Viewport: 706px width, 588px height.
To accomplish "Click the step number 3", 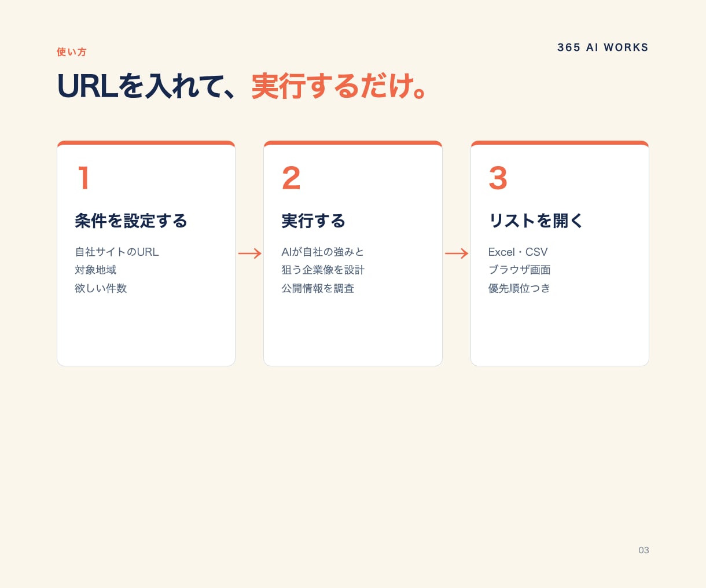I will 498,178.
